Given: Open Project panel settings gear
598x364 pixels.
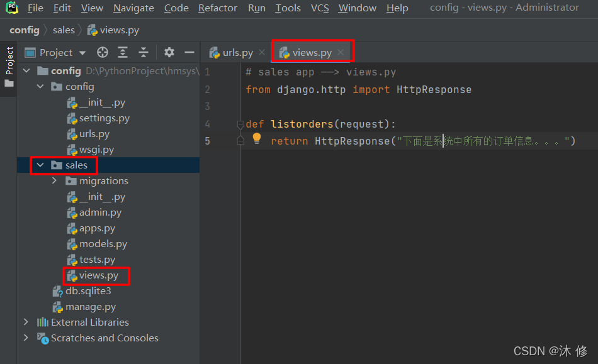Looking at the screenshot, I should [x=169, y=52].
